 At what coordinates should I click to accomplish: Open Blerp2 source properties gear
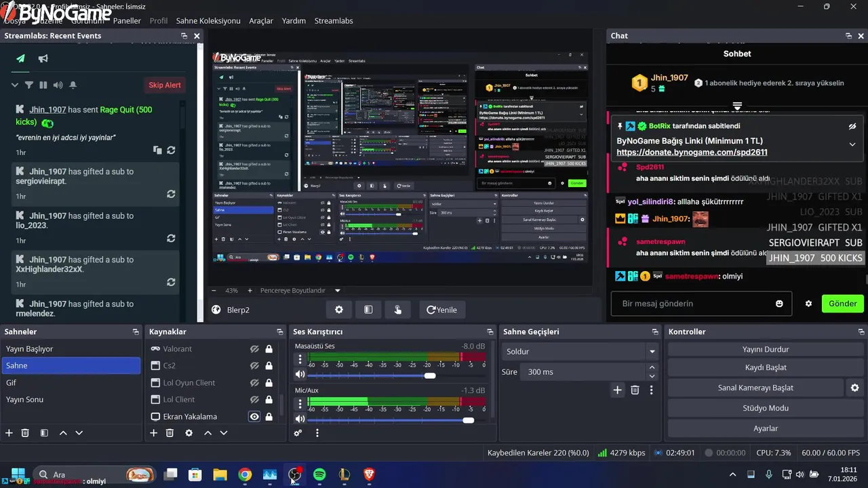click(339, 310)
